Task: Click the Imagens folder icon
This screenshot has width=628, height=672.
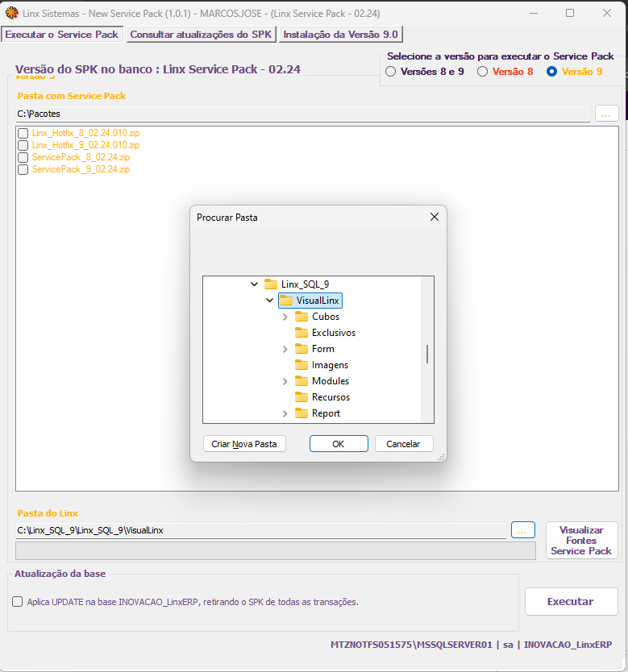Action: click(302, 365)
